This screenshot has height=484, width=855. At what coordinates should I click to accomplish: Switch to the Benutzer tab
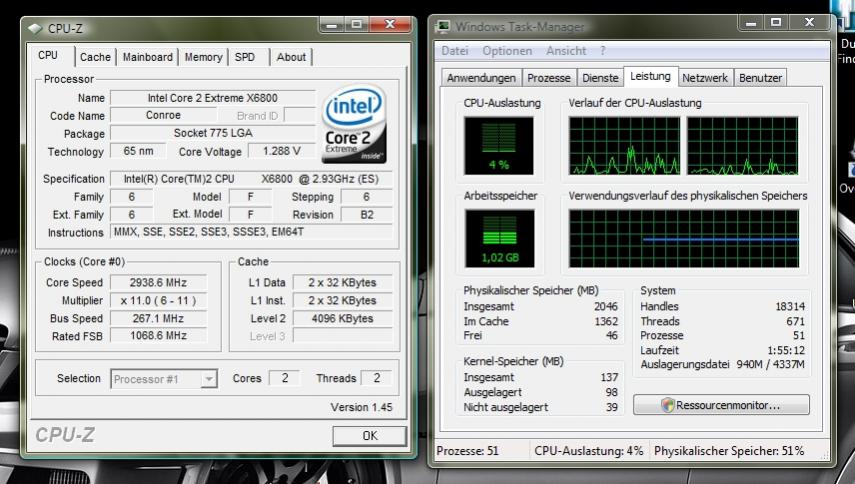pyautogui.click(x=760, y=78)
